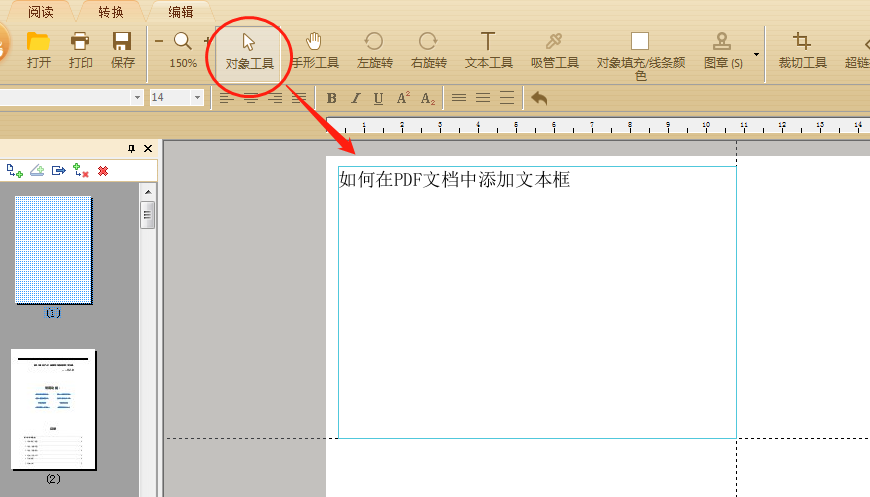Rotate page right with 右旋转
This screenshot has height=497, width=870.
click(x=428, y=50)
